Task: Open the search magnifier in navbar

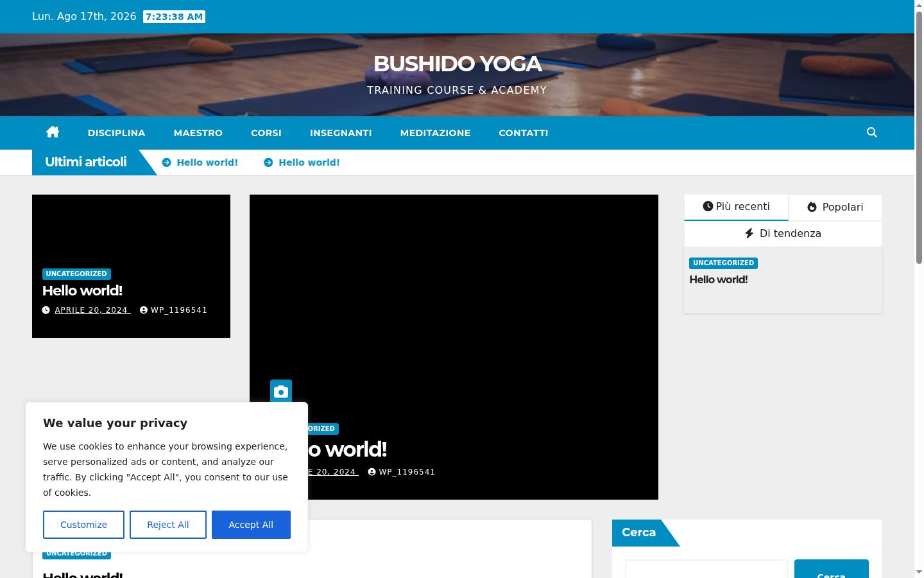Action: pos(872,132)
